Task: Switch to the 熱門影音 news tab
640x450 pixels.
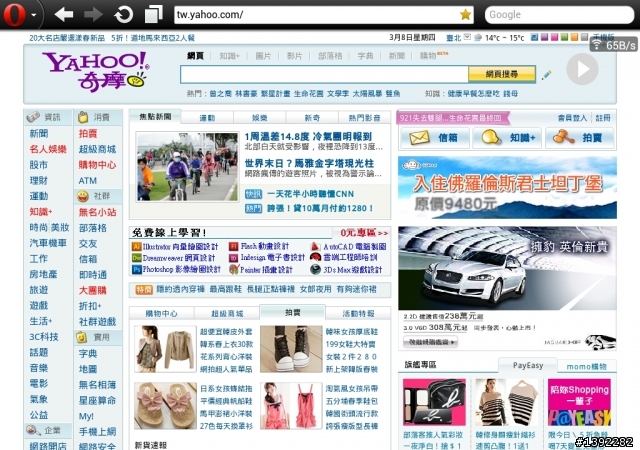Action: click(364, 118)
